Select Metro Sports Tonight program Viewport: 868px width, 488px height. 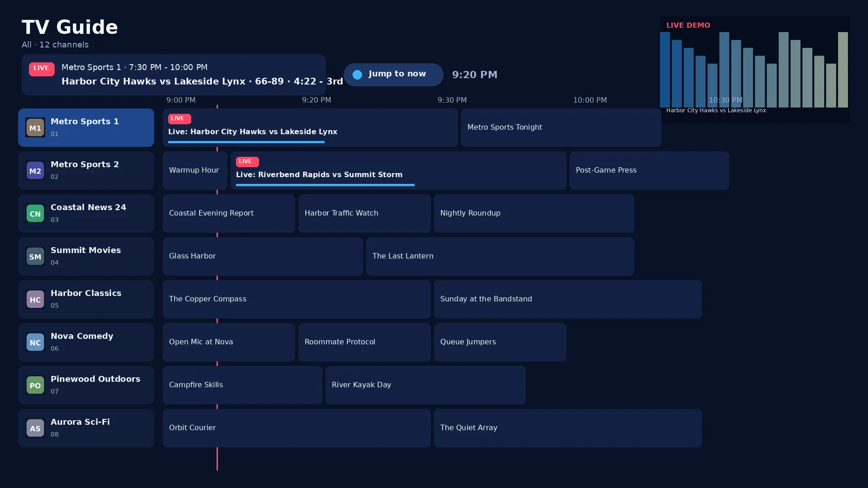pyautogui.click(x=561, y=127)
